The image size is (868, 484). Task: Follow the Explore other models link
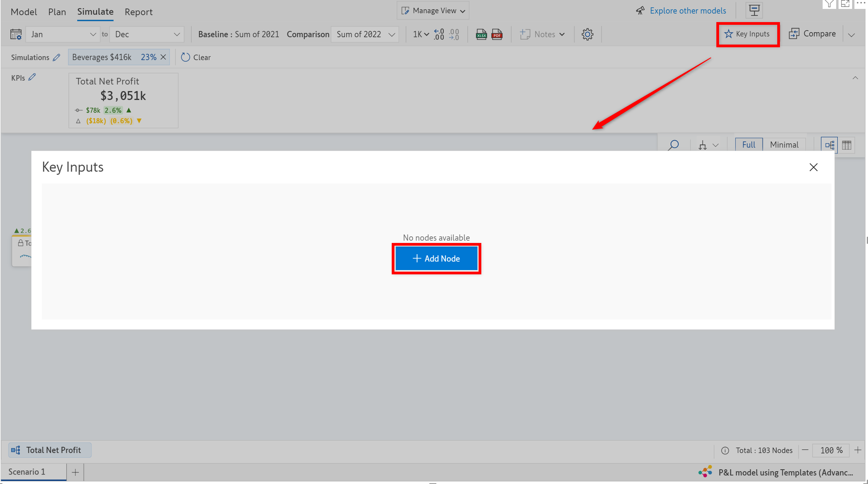688,10
